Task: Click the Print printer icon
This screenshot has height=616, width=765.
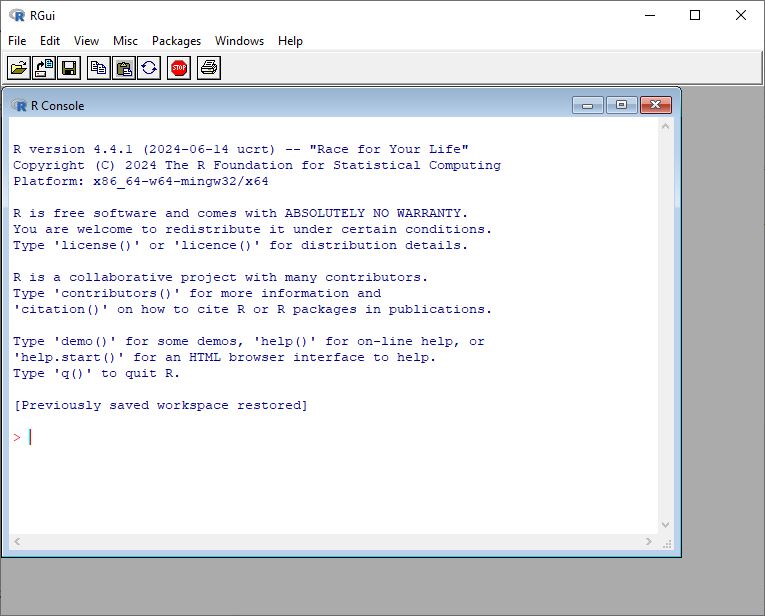Action: (208, 68)
